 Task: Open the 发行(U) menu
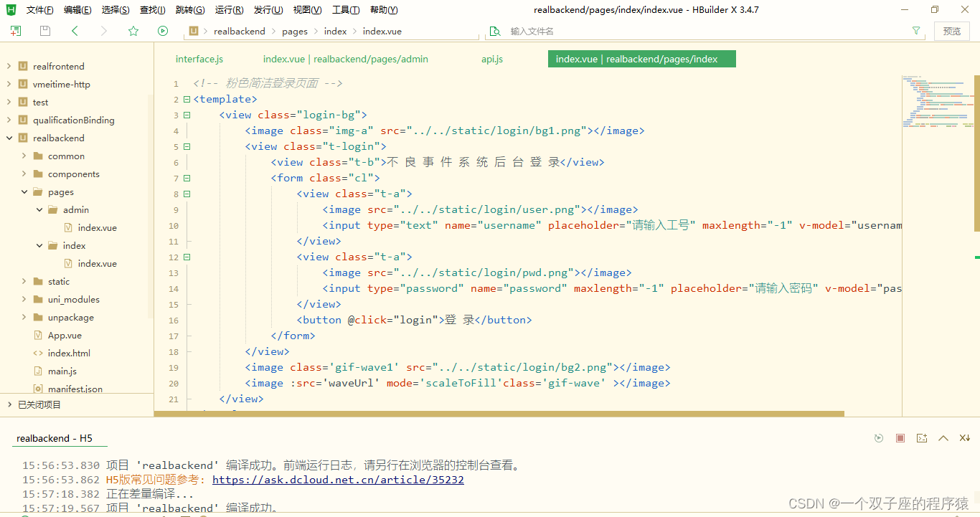[268, 10]
